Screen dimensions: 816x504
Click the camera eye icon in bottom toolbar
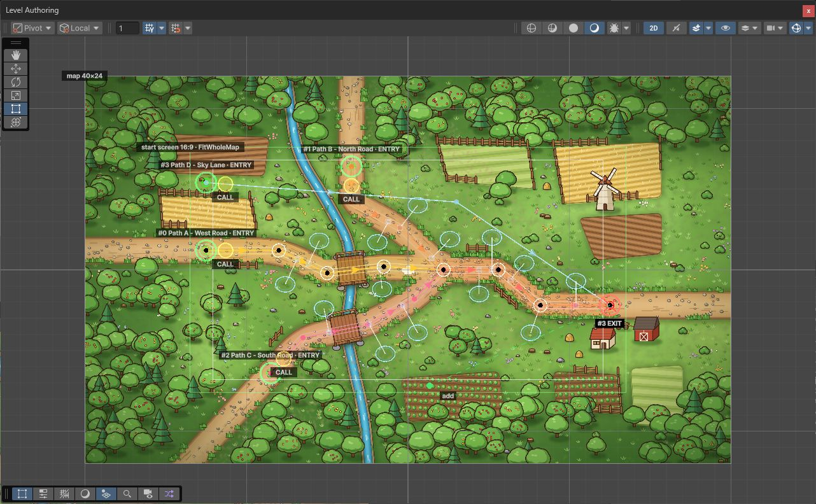tap(148, 494)
